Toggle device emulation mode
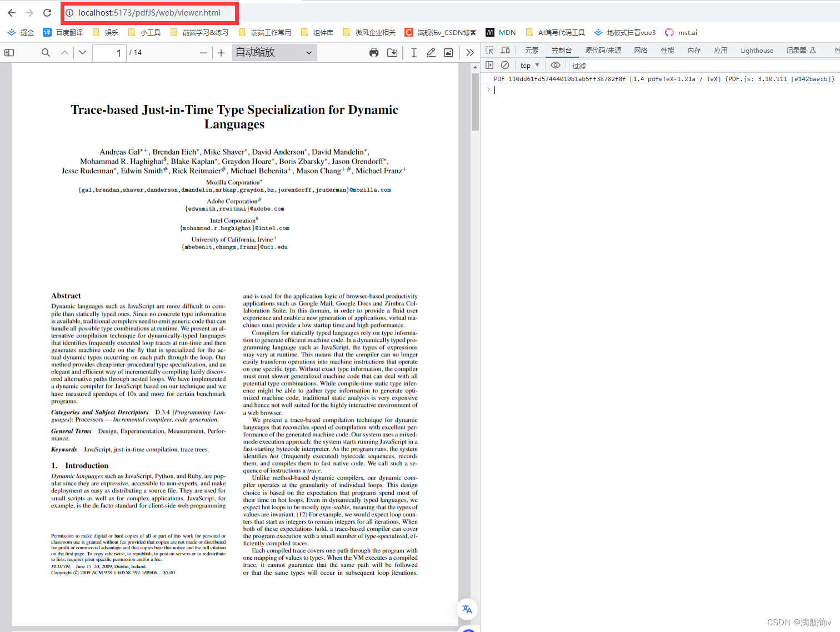840x632 pixels. click(505, 50)
